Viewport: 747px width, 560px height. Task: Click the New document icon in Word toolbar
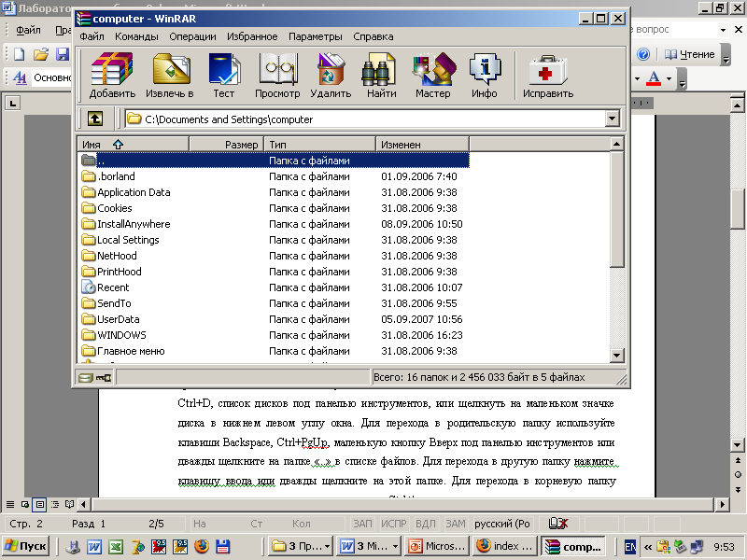point(20,54)
